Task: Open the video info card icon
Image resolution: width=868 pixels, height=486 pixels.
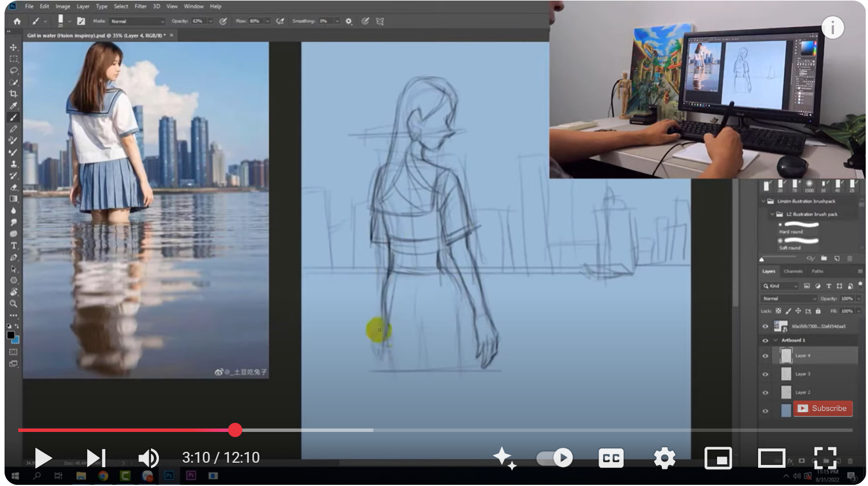Action: [x=832, y=27]
